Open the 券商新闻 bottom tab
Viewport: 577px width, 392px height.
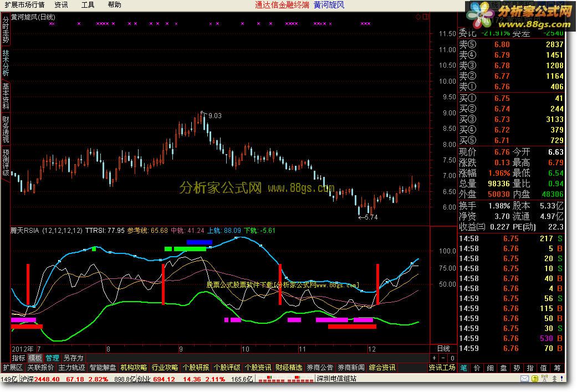(351, 368)
